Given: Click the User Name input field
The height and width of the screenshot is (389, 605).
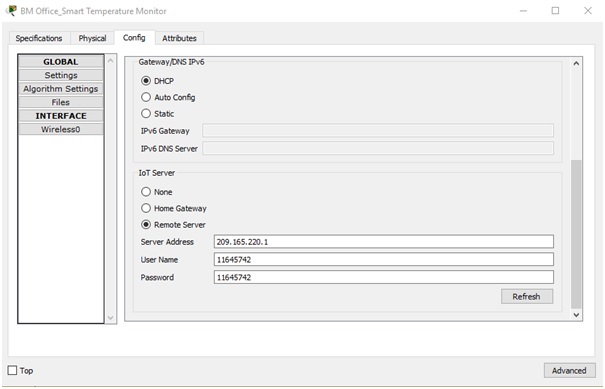Looking at the screenshot, I should [384, 259].
